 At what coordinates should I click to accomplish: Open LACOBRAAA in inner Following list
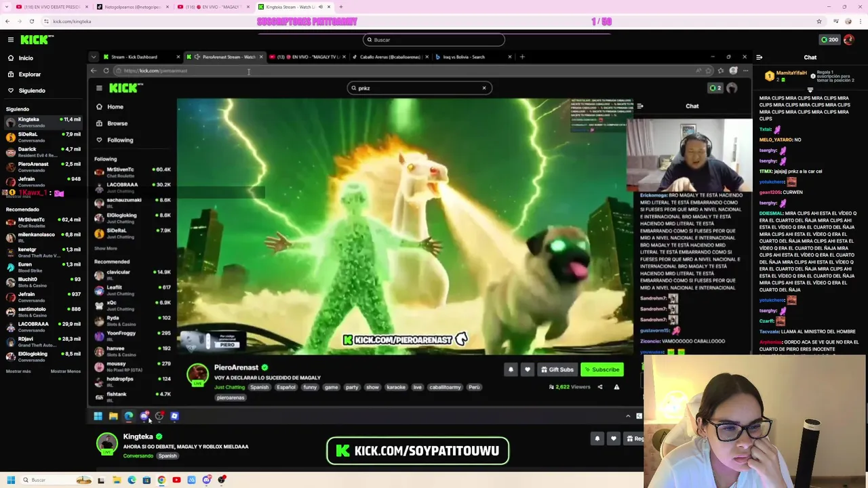(x=132, y=186)
